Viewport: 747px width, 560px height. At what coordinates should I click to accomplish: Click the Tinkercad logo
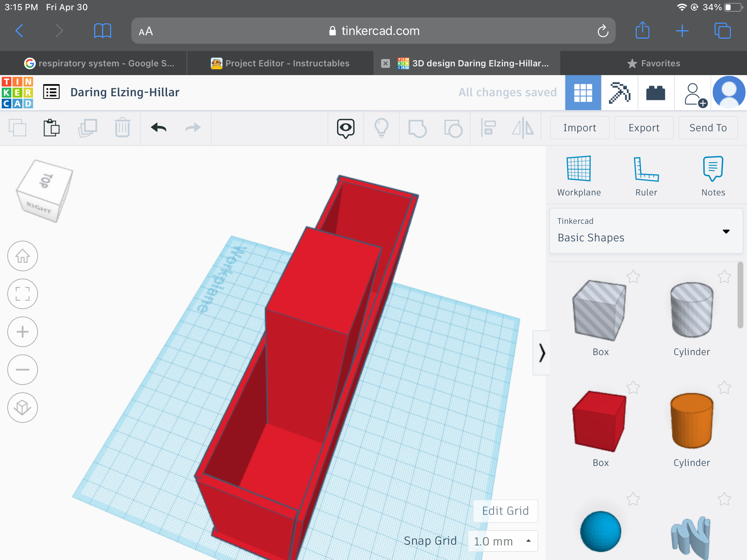[18, 92]
